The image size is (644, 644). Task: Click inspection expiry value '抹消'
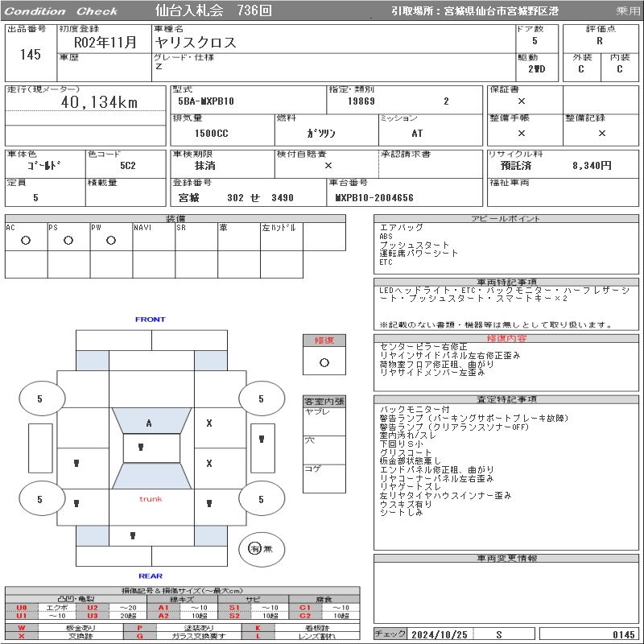(205, 166)
